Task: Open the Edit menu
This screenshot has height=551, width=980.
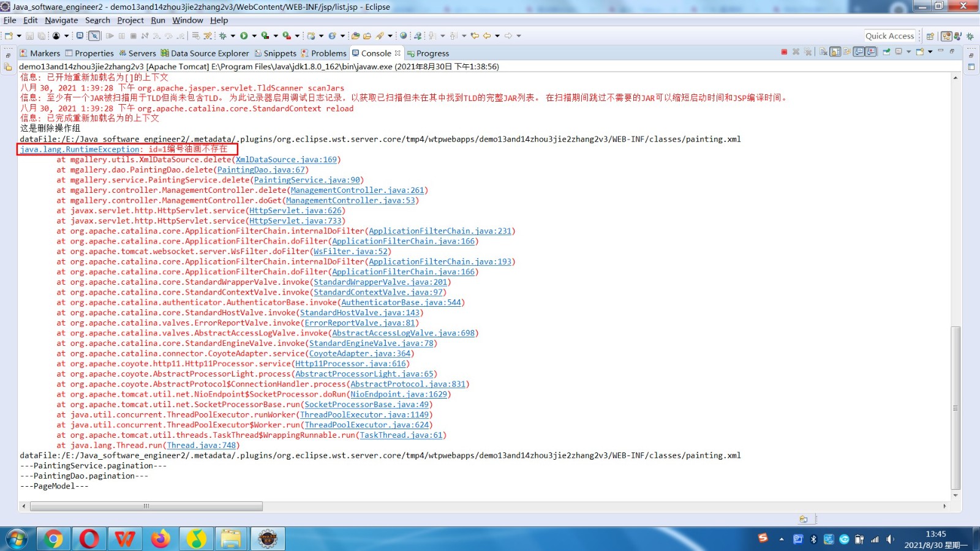Action: (31, 20)
